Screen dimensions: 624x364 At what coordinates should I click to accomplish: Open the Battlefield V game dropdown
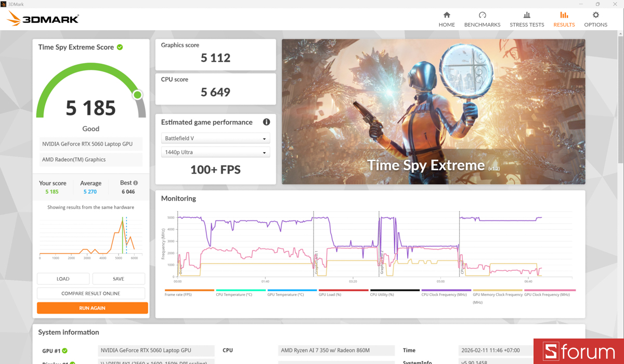click(215, 138)
